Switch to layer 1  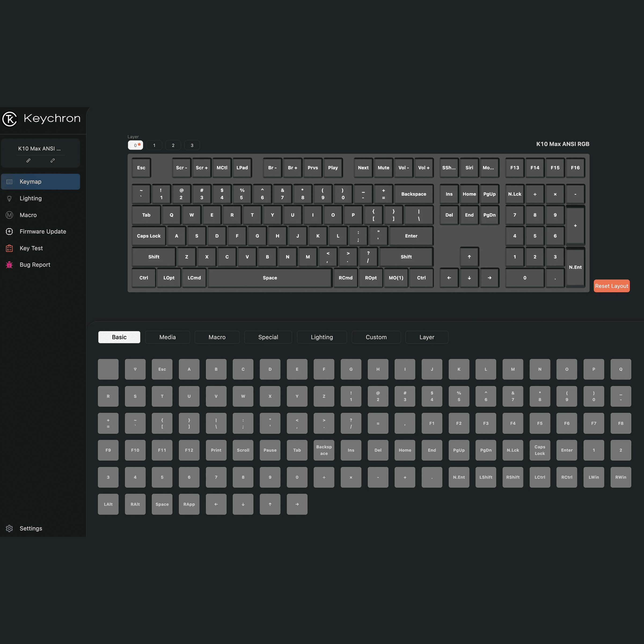point(154,145)
